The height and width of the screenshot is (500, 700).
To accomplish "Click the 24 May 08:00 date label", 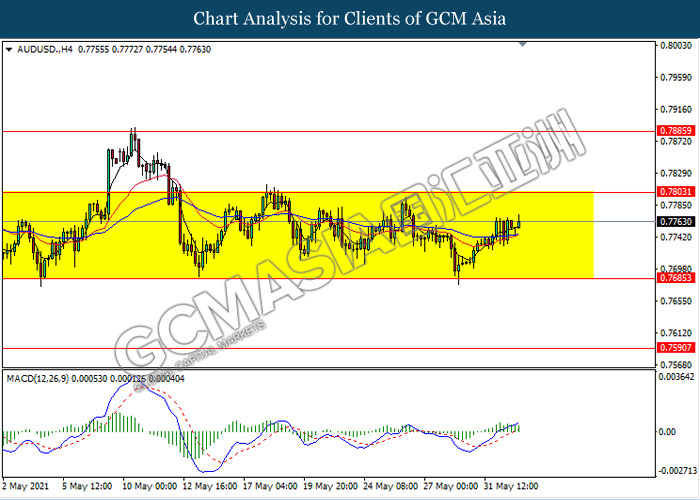I will [x=391, y=486].
